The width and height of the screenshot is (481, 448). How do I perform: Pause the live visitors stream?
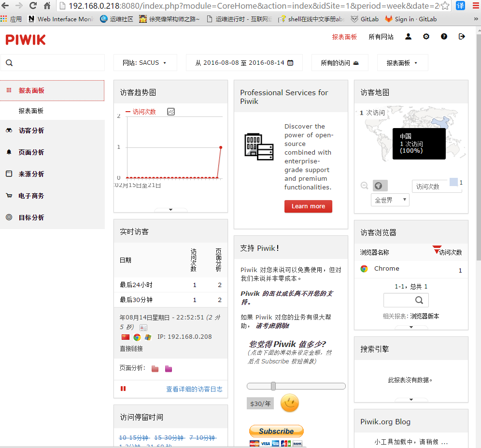pos(123,389)
